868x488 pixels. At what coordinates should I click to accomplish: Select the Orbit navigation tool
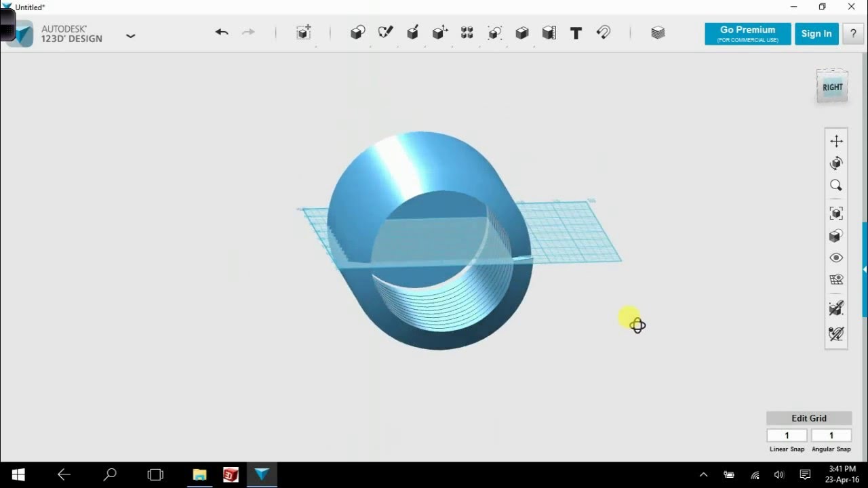836,163
